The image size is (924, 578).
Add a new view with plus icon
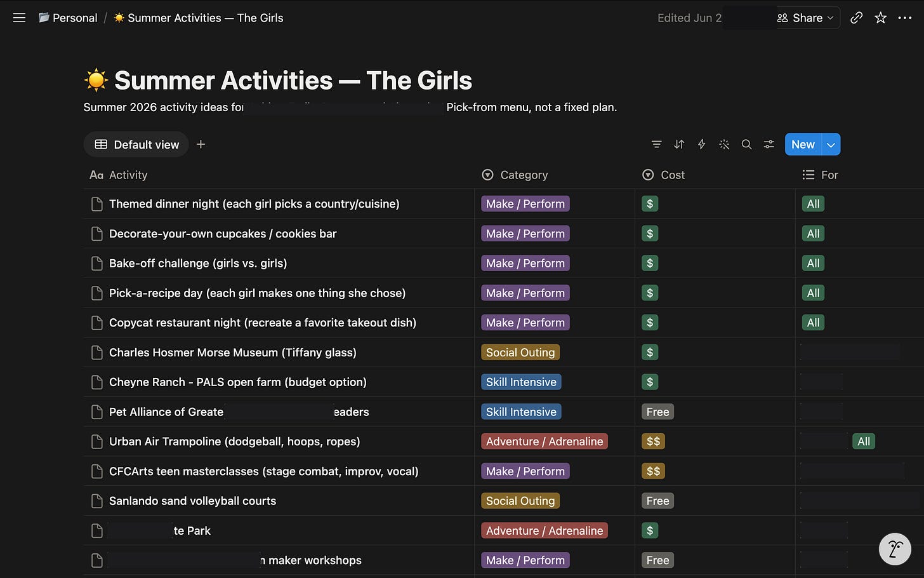201,144
